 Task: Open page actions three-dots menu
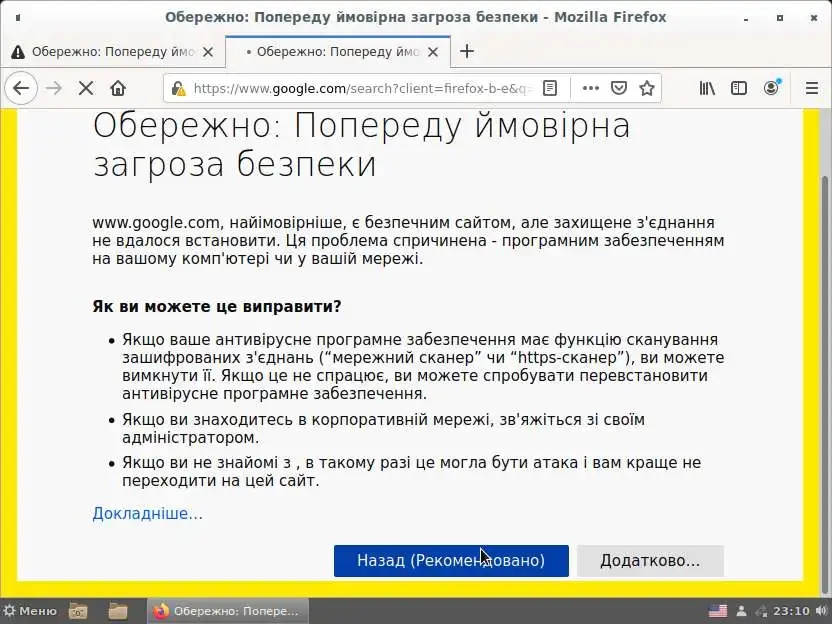[x=591, y=88]
